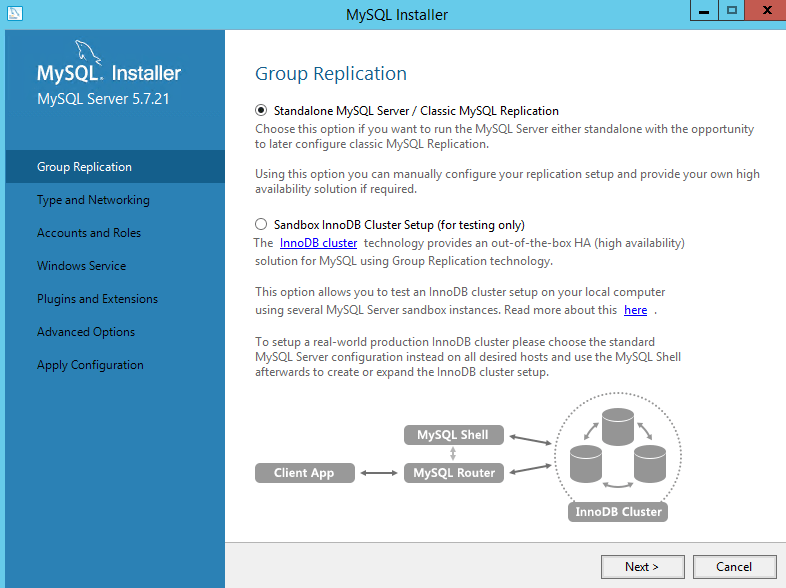Image resolution: width=786 pixels, height=588 pixels.
Task: Follow the 'here' read more link
Action: 635,310
